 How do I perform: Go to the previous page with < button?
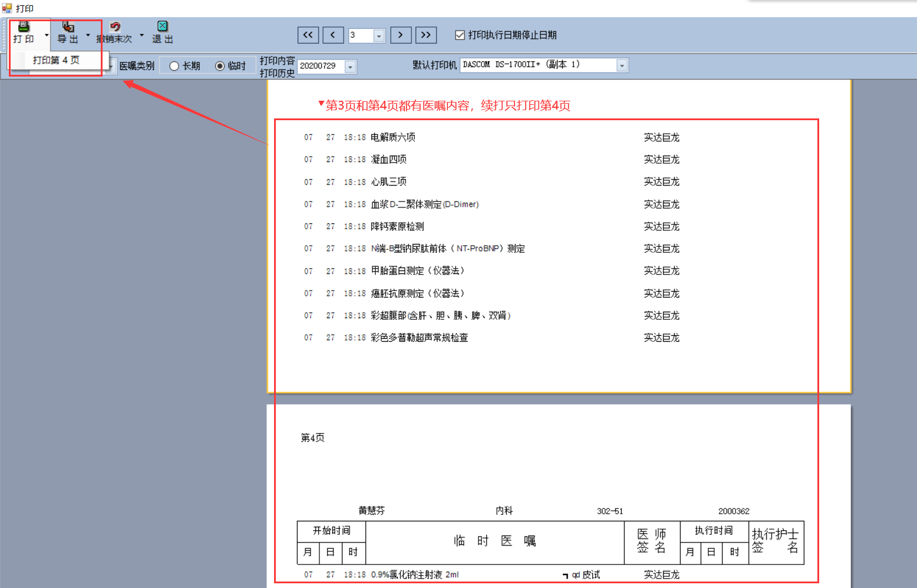click(x=333, y=35)
